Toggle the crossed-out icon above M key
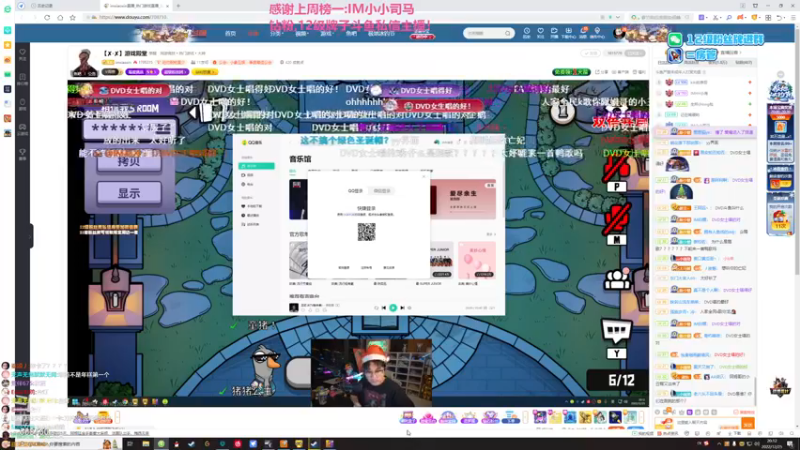The image size is (800, 450). (617, 219)
